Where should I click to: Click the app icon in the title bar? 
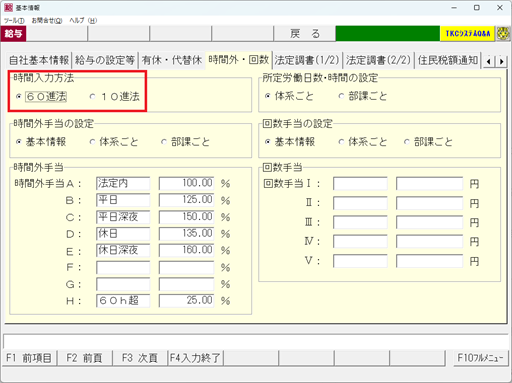(8, 7)
